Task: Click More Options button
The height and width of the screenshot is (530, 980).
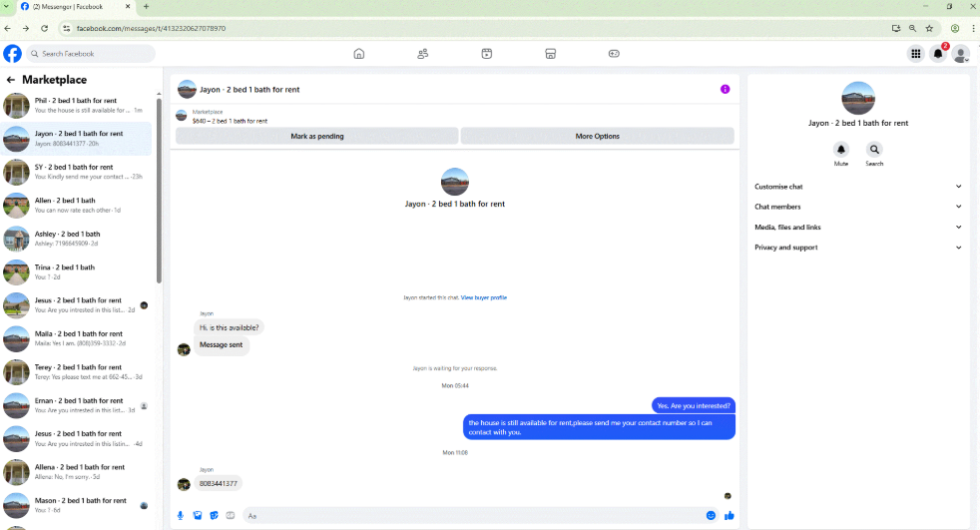Action: [598, 137]
